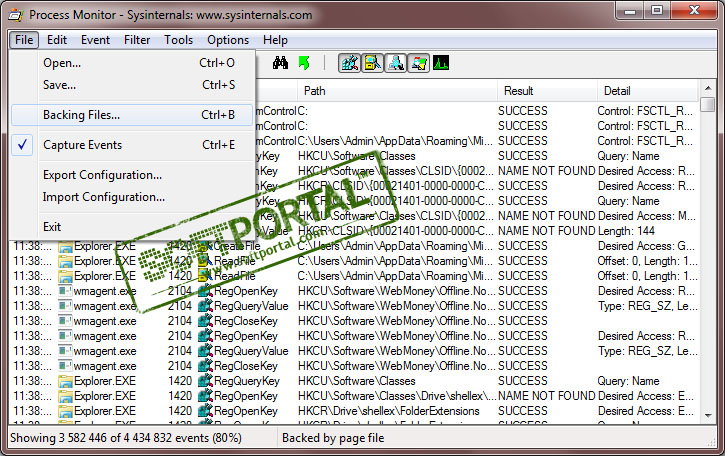The image size is (725, 456).
Task: Select the 'CreateFile' operation text
Action: pos(237,246)
